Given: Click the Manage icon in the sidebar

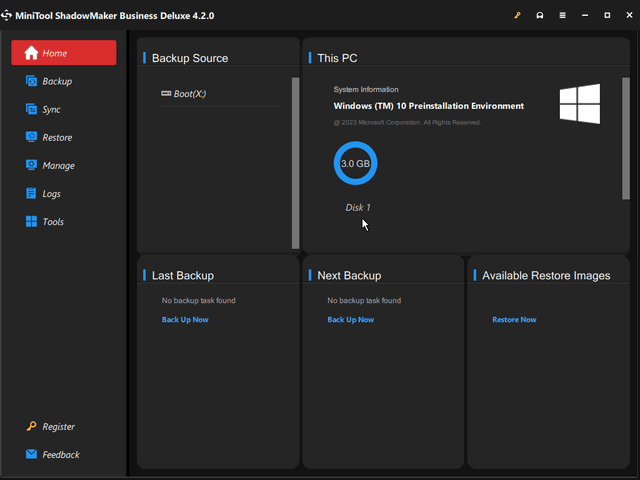Looking at the screenshot, I should coord(31,165).
